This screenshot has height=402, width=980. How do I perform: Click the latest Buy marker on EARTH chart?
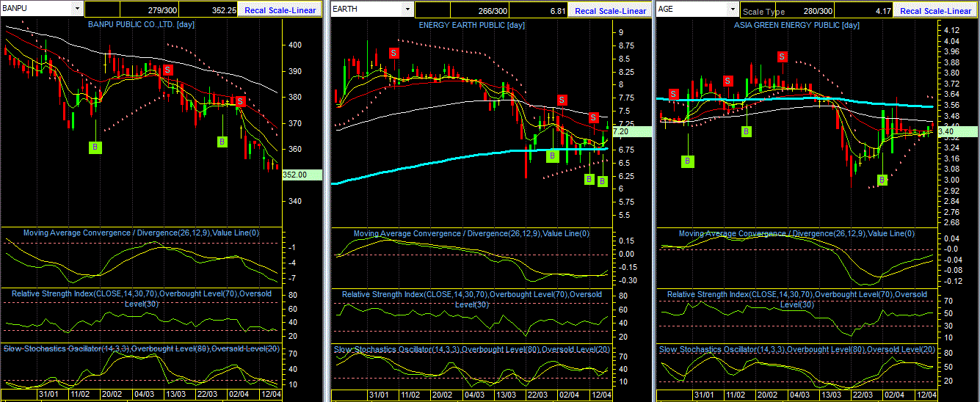click(x=603, y=180)
